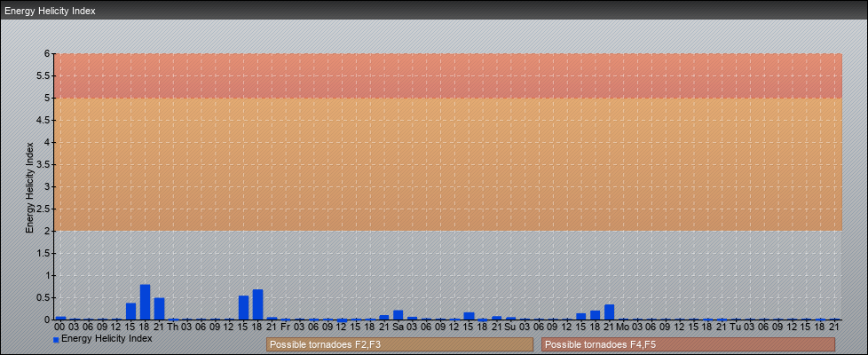
Task: Click the y-axis value 5.5
Action: [44, 75]
